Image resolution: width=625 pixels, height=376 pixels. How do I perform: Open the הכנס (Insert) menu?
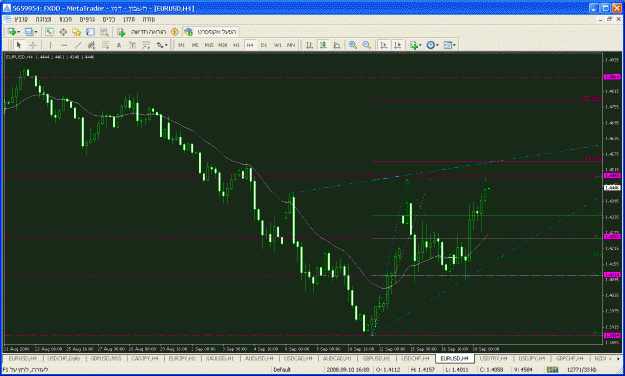coord(65,19)
